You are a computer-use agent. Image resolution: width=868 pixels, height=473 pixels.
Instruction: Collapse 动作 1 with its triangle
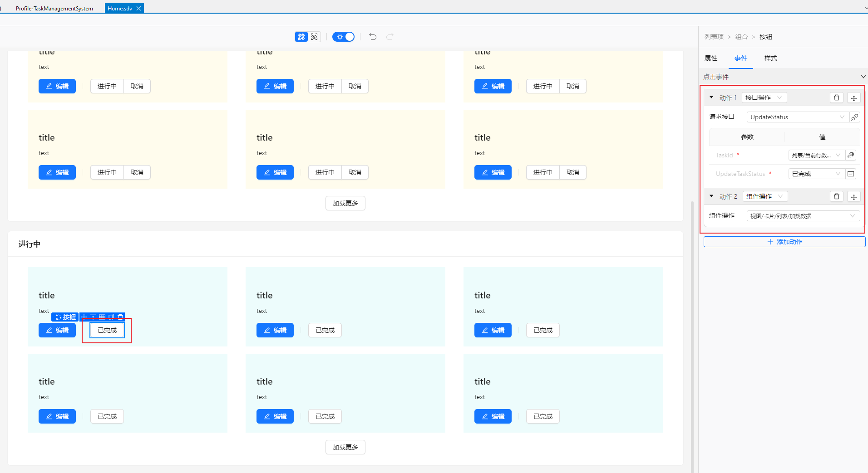coord(711,97)
